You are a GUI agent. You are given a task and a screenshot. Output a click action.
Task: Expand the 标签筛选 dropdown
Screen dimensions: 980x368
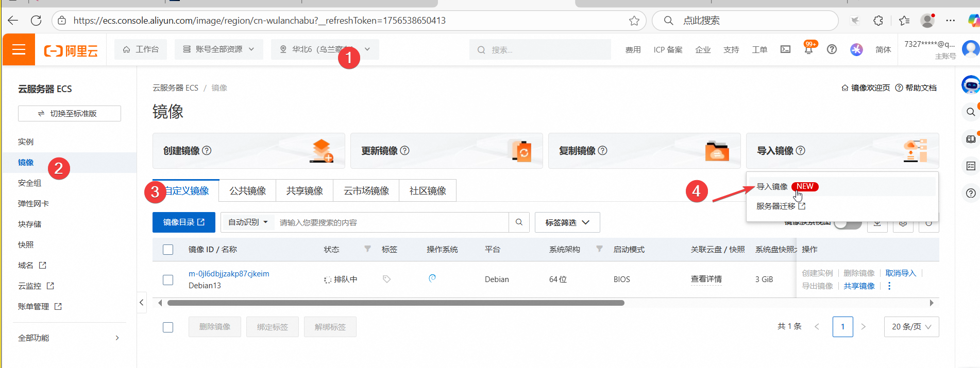point(567,222)
